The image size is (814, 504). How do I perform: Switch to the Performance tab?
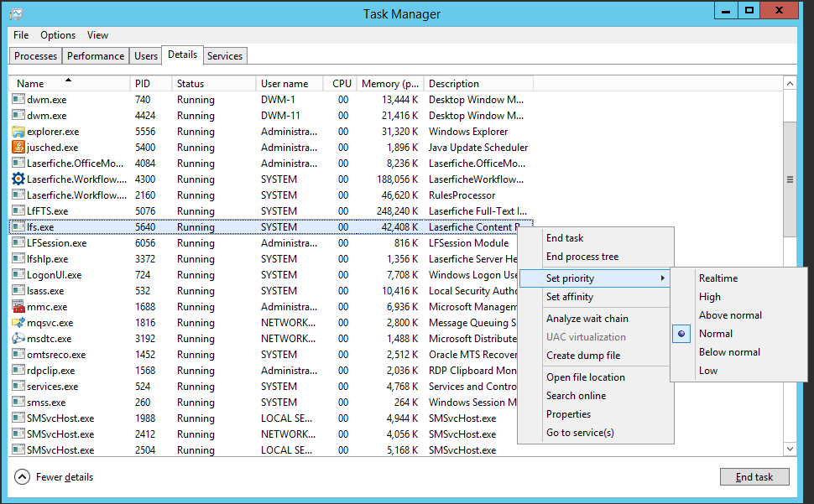click(x=96, y=56)
